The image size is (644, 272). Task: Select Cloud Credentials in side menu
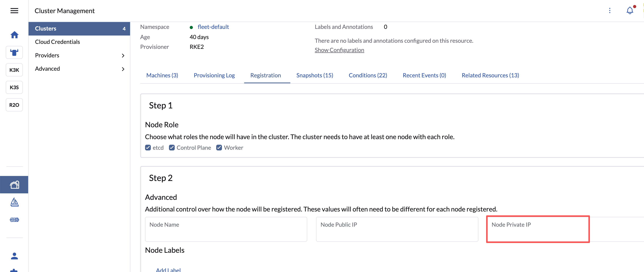click(x=57, y=42)
